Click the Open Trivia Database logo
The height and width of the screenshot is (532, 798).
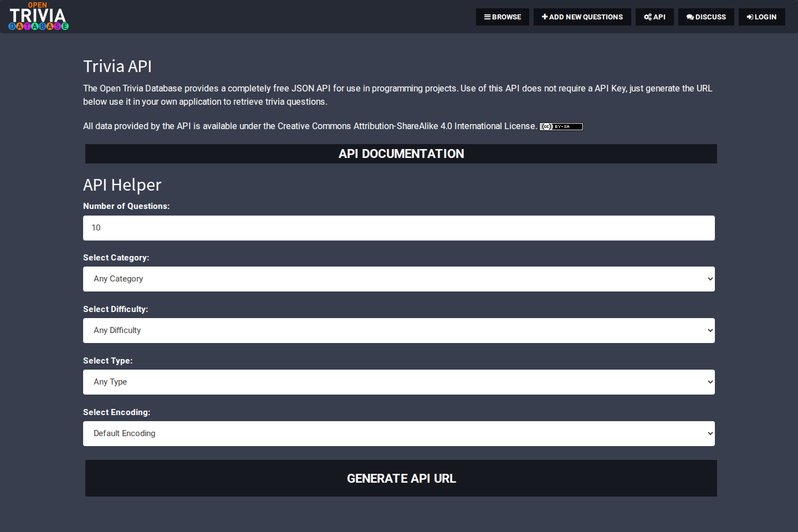click(38, 17)
